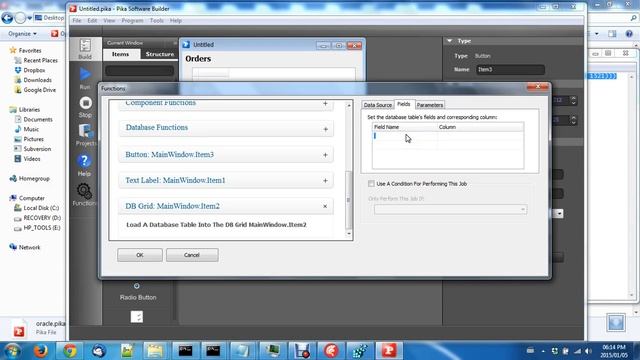This screenshot has width=640, height=360.
Task: Open Firefox from the taskbar
Action: click(x=40, y=351)
